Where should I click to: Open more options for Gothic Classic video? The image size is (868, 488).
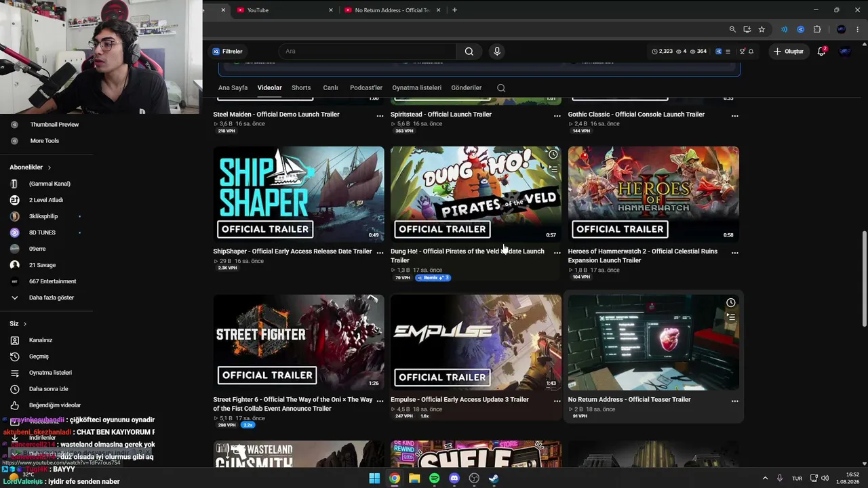(735, 116)
